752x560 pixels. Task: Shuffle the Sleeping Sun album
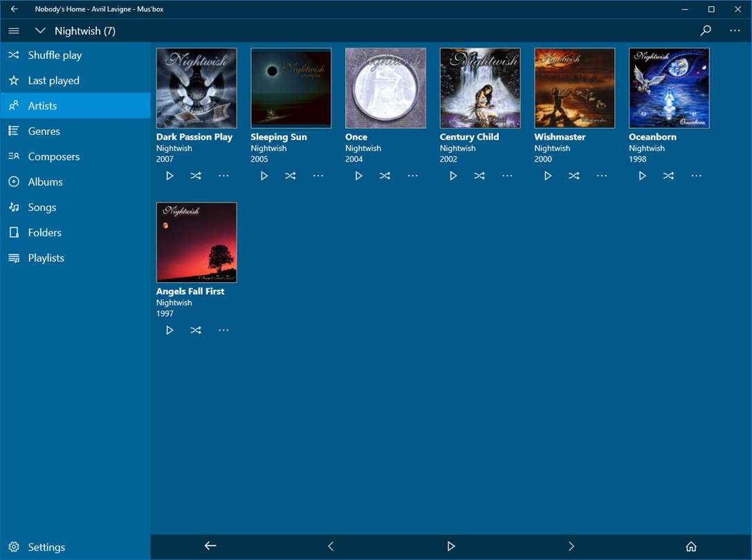(x=290, y=176)
